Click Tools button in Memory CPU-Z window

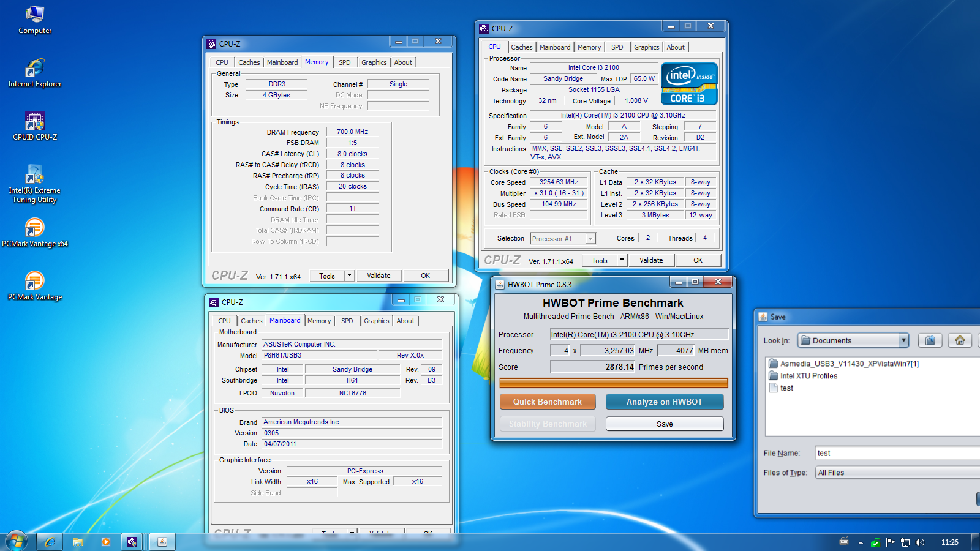(x=327, y=275)
